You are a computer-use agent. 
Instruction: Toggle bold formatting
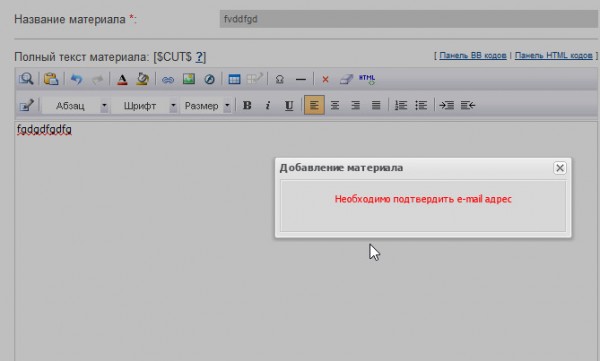247,105
